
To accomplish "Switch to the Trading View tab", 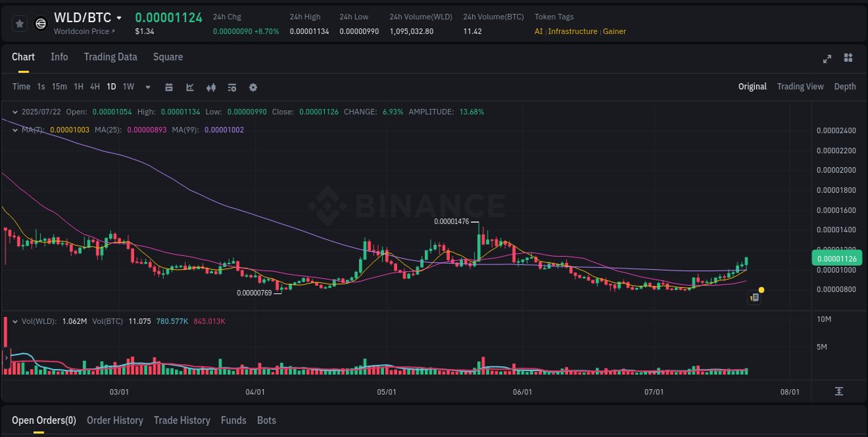I will [800, 87].
